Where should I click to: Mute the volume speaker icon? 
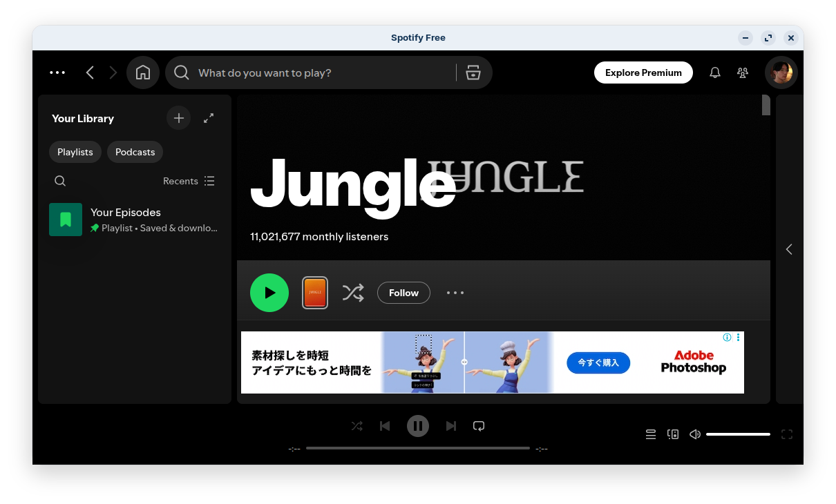(x=695, y=434)
